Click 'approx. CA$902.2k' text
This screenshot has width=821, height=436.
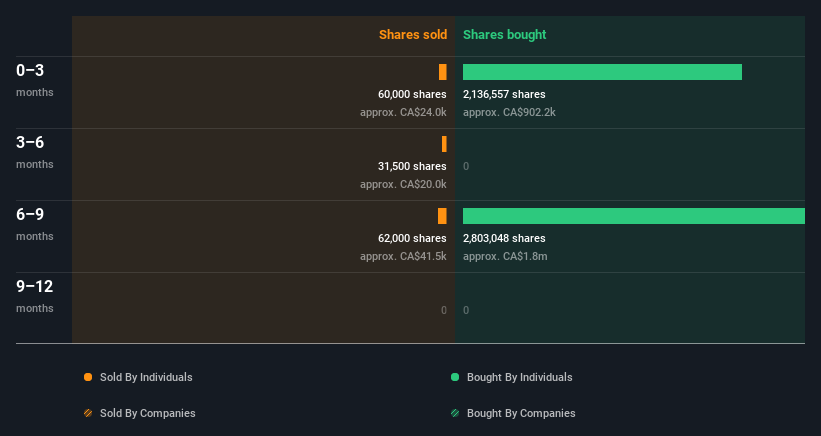click(x=509, y=112)
